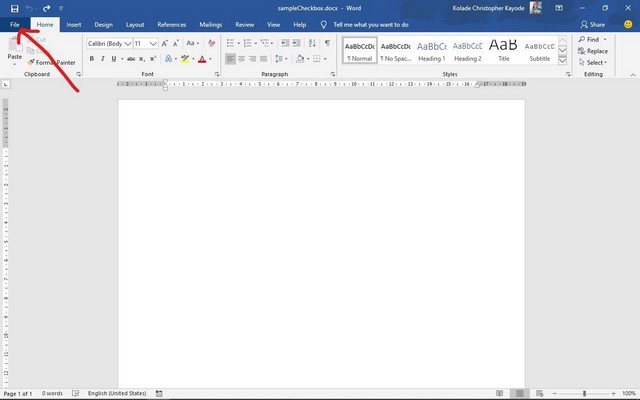This screenshot has height=400, width=640.
Task: Toggle Italic formatting
Action: tap(102, 59)
